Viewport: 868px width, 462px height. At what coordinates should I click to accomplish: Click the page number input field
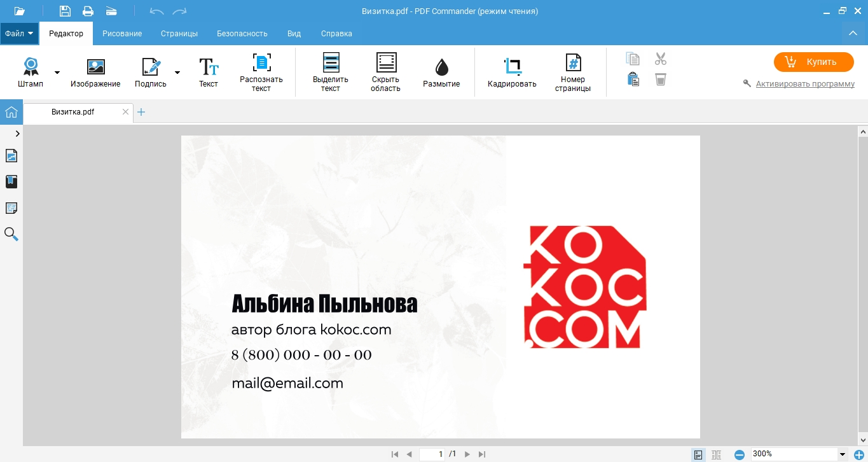click(432, 454)
